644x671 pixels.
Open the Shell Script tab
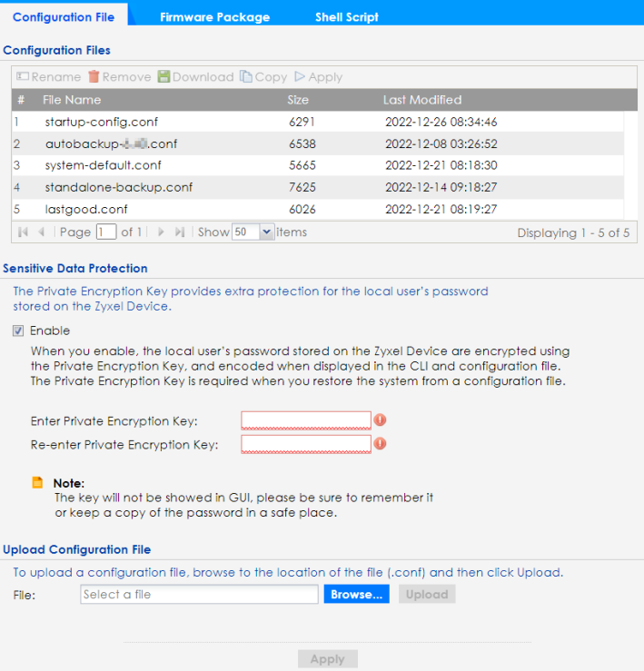[347, 16]
